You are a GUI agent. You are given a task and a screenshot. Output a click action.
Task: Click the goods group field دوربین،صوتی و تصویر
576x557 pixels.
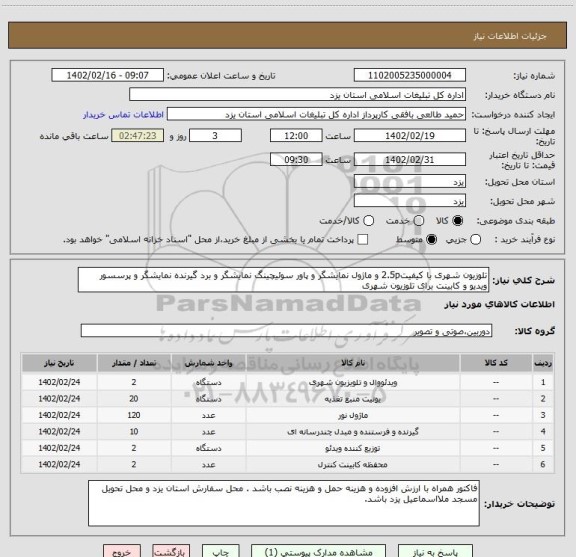pos(286,331)
